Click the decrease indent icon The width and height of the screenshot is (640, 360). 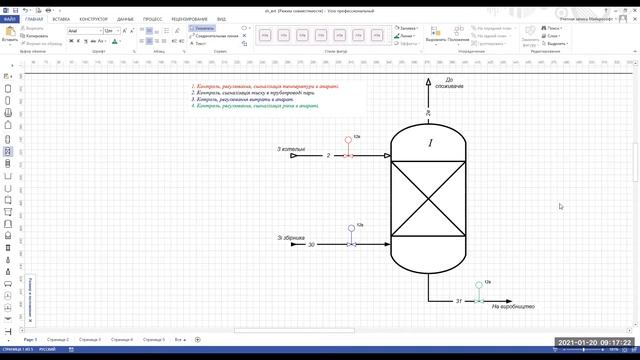174,41
